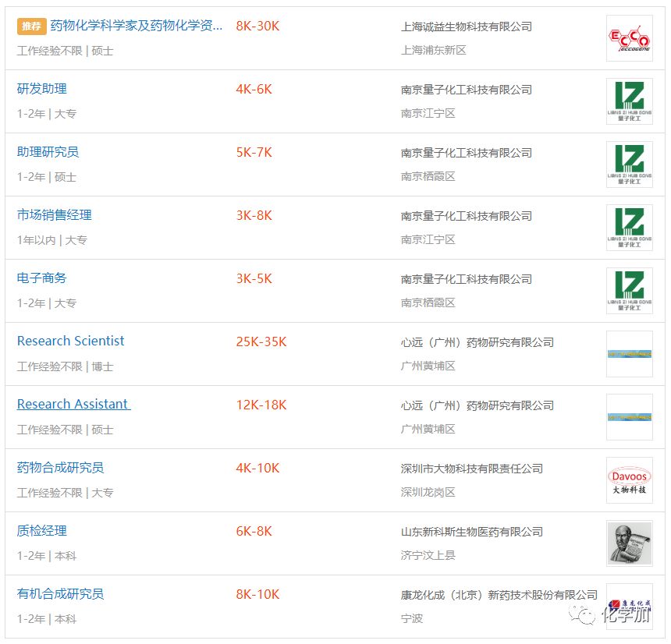The image size is (671, 644).
Task: Click the 6K-8K salary
Action: pos(254,531)
